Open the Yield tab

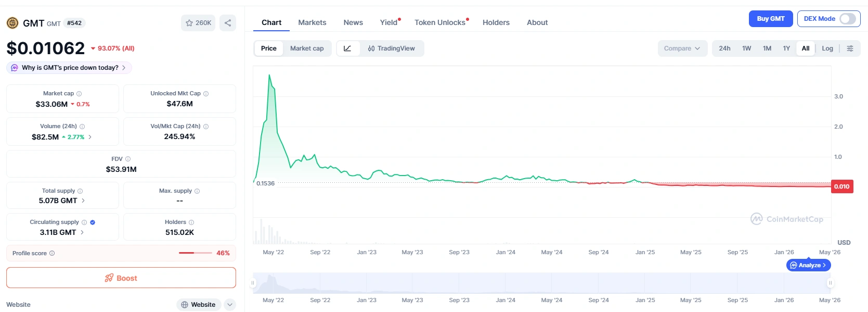(388, 22)
